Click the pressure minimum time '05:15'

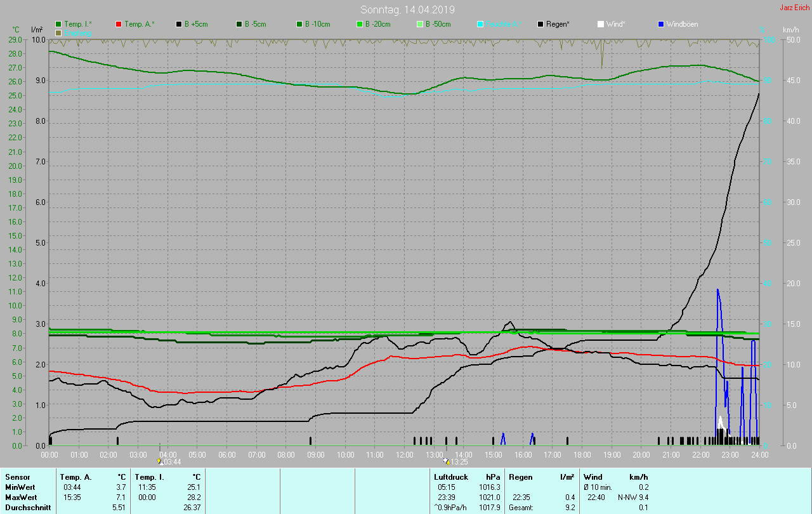(x=447, y=487)
